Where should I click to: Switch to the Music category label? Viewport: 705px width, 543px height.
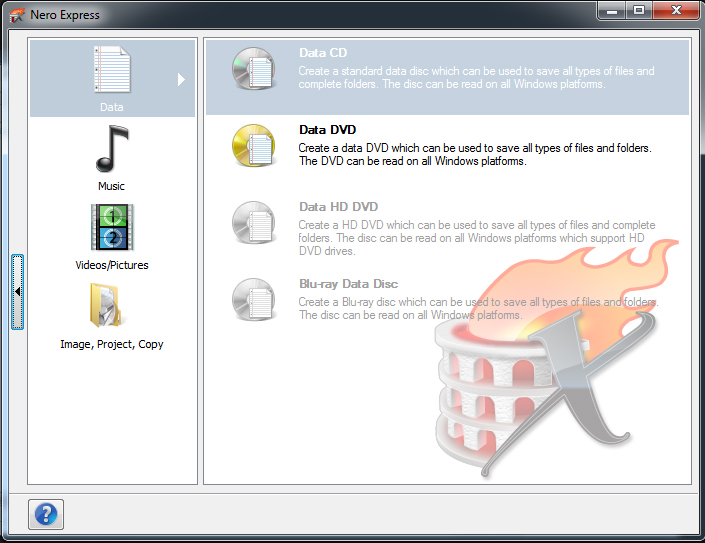[x=111, y=186]
